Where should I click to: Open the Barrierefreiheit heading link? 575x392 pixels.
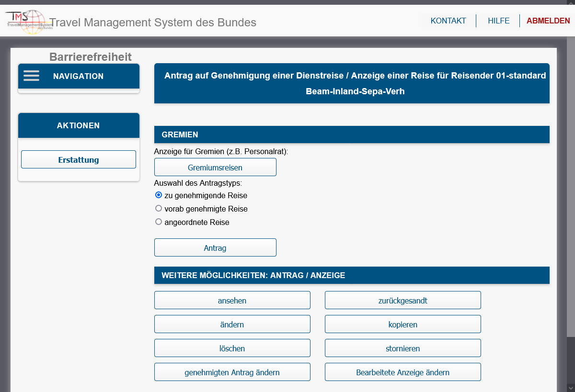[91, 57]
